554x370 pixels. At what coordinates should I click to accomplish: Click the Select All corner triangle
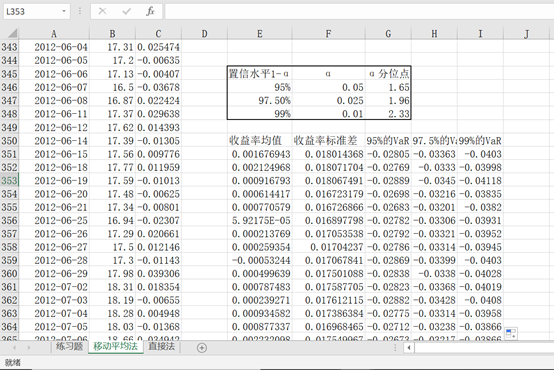point(11,34)
